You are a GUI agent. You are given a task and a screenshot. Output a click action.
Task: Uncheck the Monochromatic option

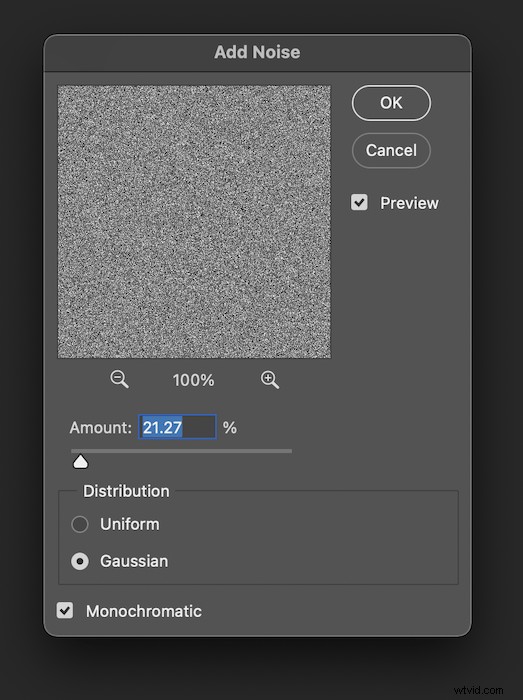tap(65, 610)
